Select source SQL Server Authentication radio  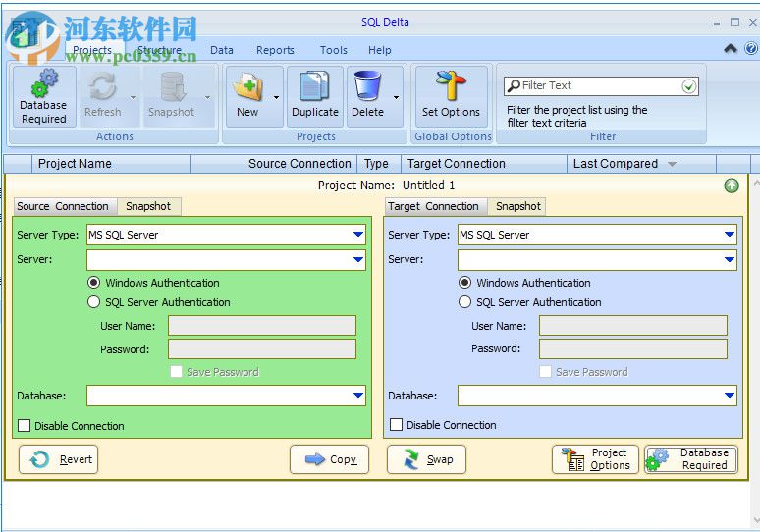pyautogui.click(x=93, y=302)
